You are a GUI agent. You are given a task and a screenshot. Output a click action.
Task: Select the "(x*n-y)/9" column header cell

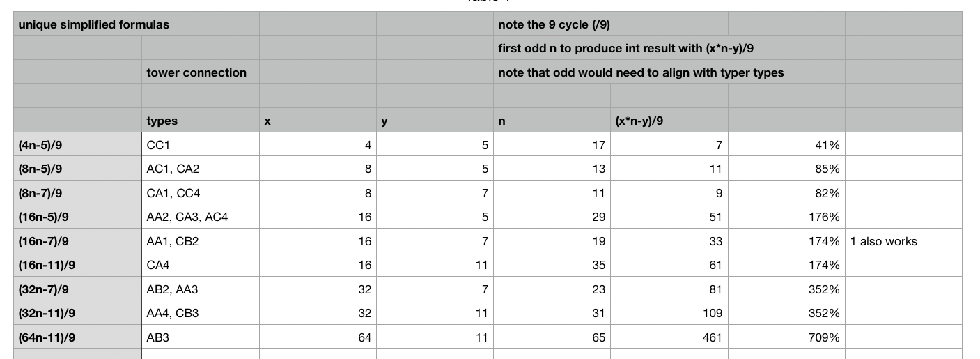[x=639, y=121]
